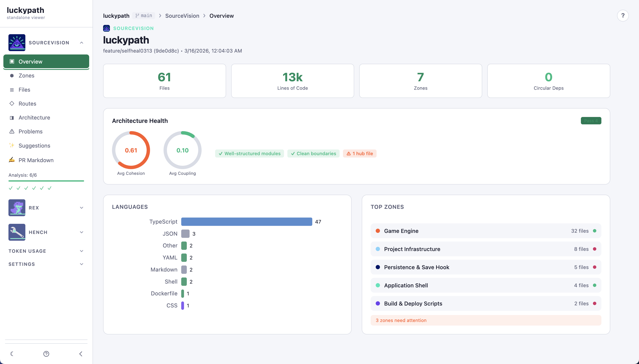The width and height of the screenshot is (639, 364).
Task: Toggle dark mode with the moon icon
Action: coord(12,353)
